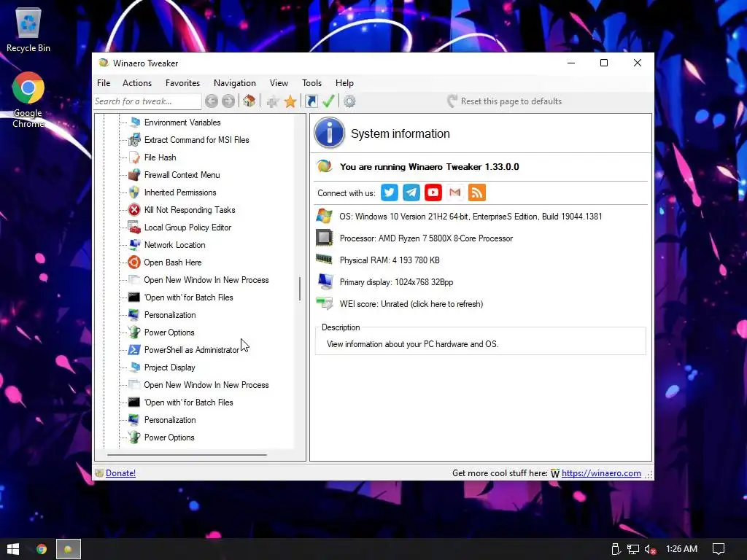747x560 pixels.
Task: Click the Open Bash Here Ubuntu icon
Action: (134, 262)
